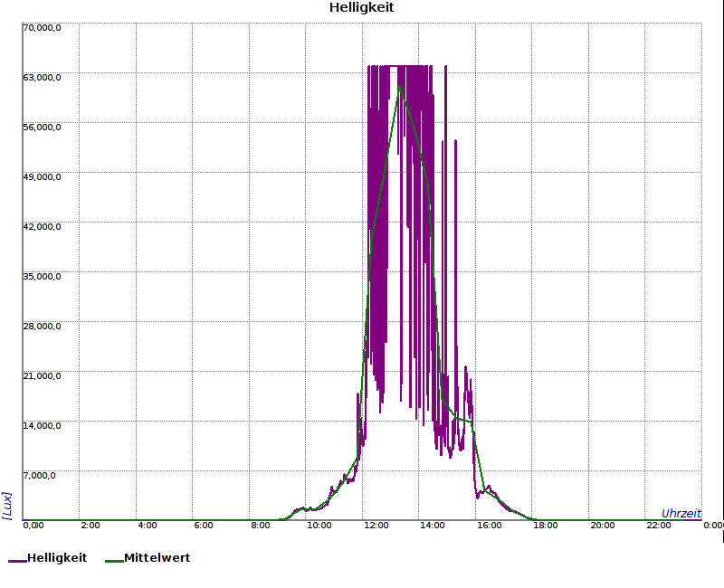
Task: Click the chart title Helligkeit
Action: tap(361, 8)
